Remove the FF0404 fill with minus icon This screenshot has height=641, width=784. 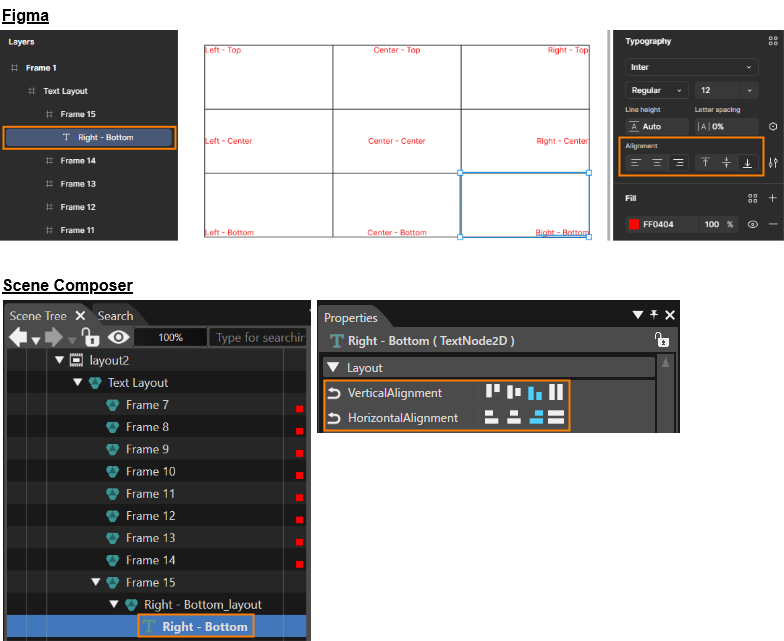click(x=772, y=224)
